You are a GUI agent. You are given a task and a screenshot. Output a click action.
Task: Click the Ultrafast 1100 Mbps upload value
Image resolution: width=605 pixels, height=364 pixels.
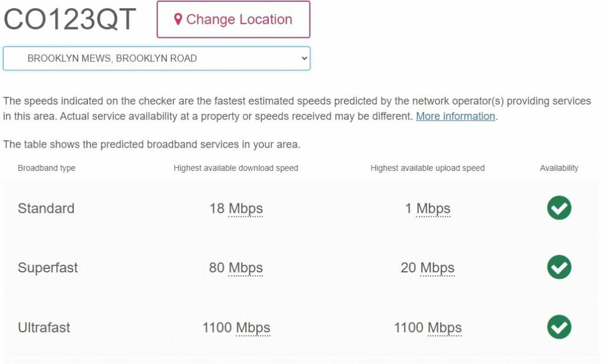point(427,327)
